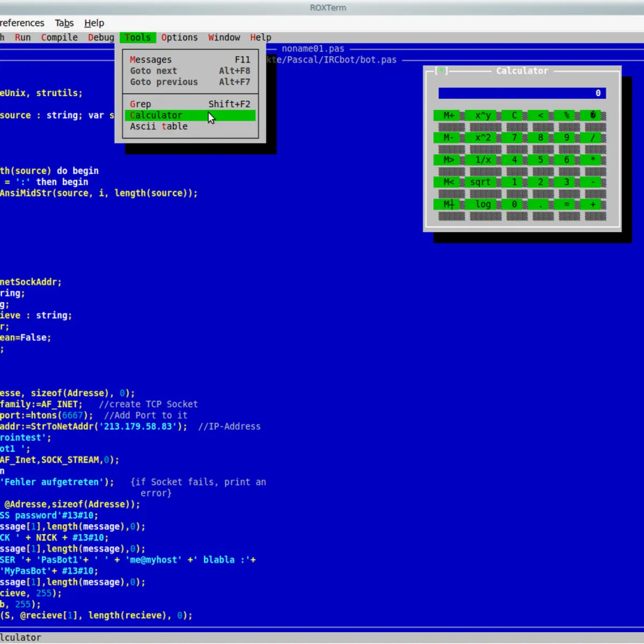
Task: Click the Calculator window title bar
Action: click(x=522, y=71)
